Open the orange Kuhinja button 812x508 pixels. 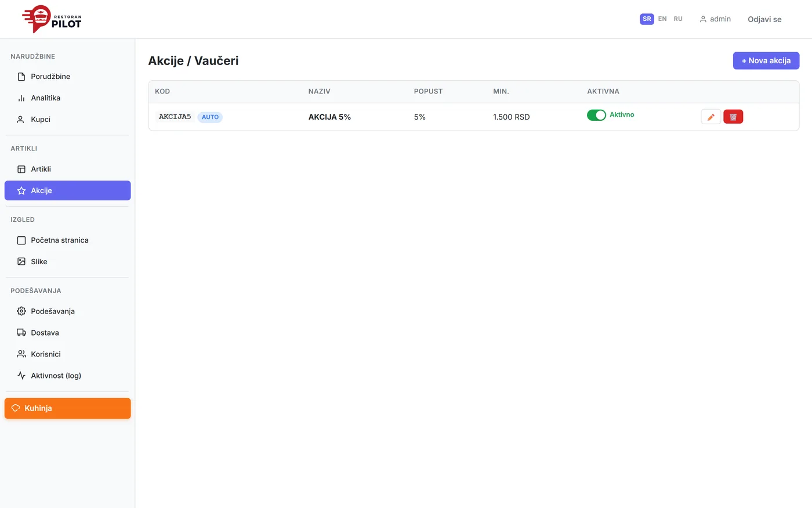point(68,408)
